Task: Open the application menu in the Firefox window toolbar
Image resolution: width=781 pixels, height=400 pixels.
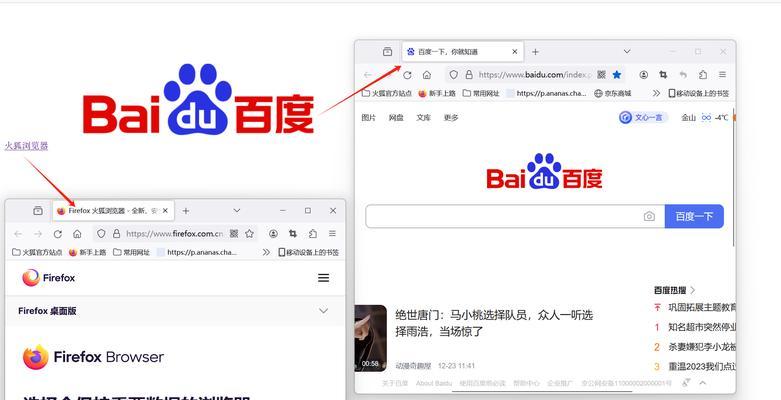Action: coord(332,234)
